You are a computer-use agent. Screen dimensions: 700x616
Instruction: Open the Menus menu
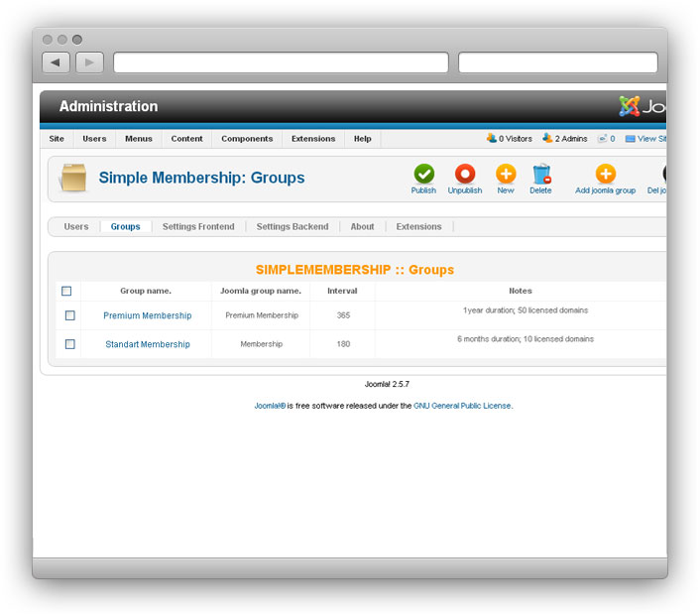coord(139,139)
